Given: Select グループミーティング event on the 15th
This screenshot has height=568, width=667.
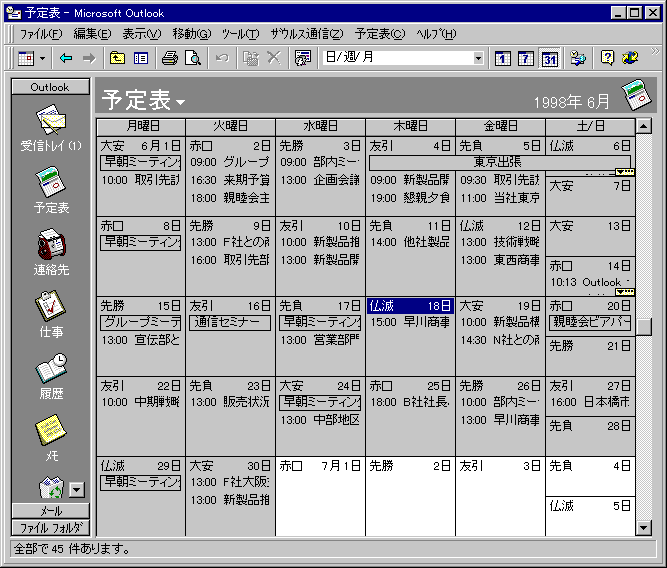Looking at the screenshot, I should [141, 323].
